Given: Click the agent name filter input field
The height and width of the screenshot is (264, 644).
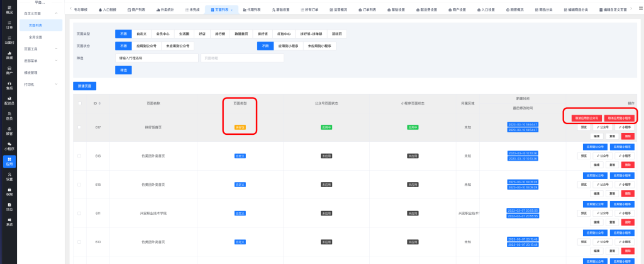Looking at the screenshot, I should 156,58.
